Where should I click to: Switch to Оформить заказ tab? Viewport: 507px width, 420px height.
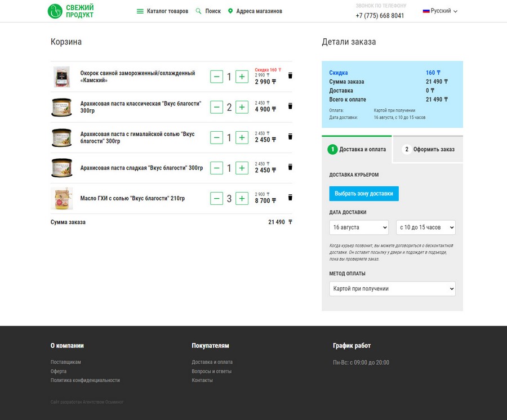pyautogui.click(x=428, y=149)
